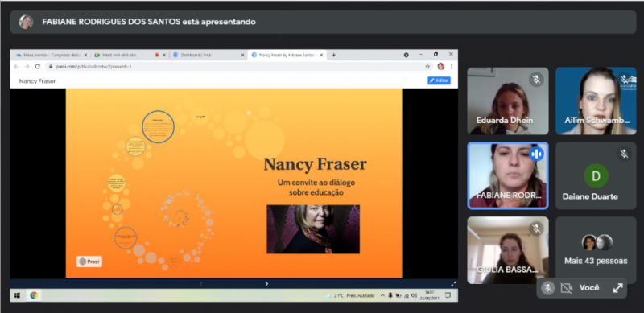Go to previous Prezi slide arrow
This screenshot has width=644, height=313.
[x=200, y=283]
